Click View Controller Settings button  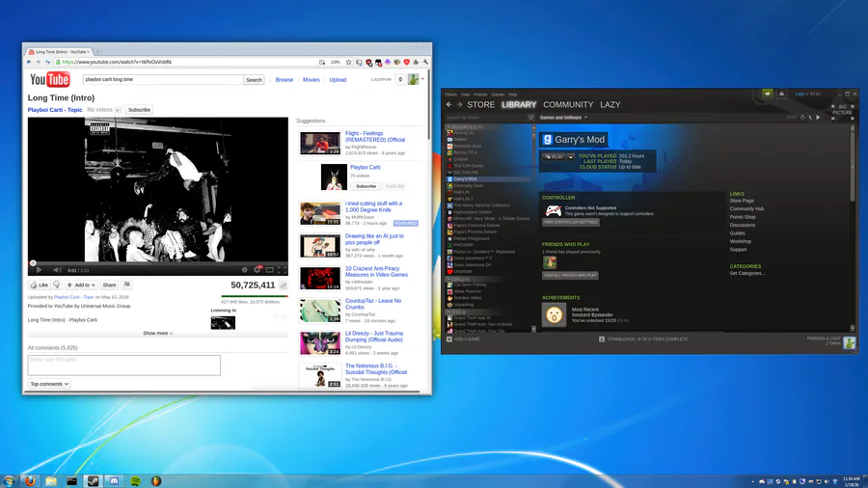(570, 222)
